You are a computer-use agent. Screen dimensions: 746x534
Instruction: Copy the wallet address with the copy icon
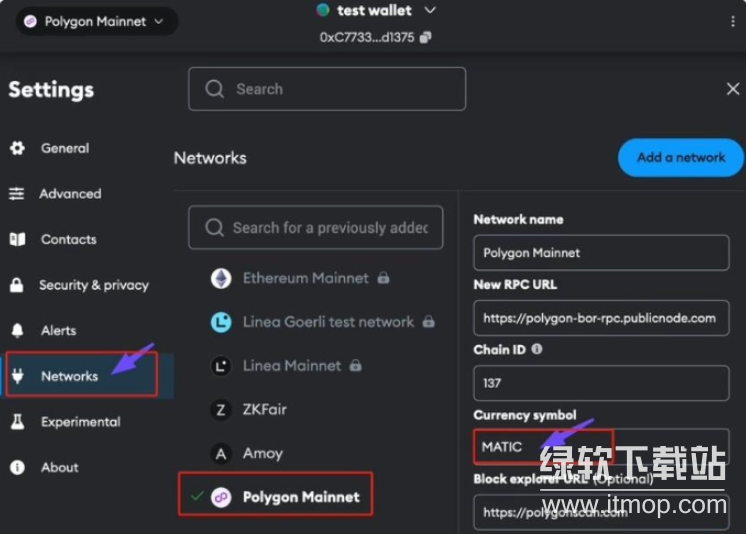click(x=425, y=38)
